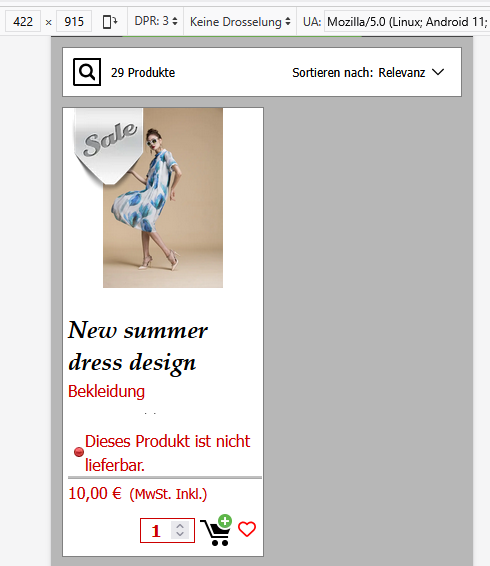Click the price 10,00 € text

pyautogui.click(x=95, y=493)
